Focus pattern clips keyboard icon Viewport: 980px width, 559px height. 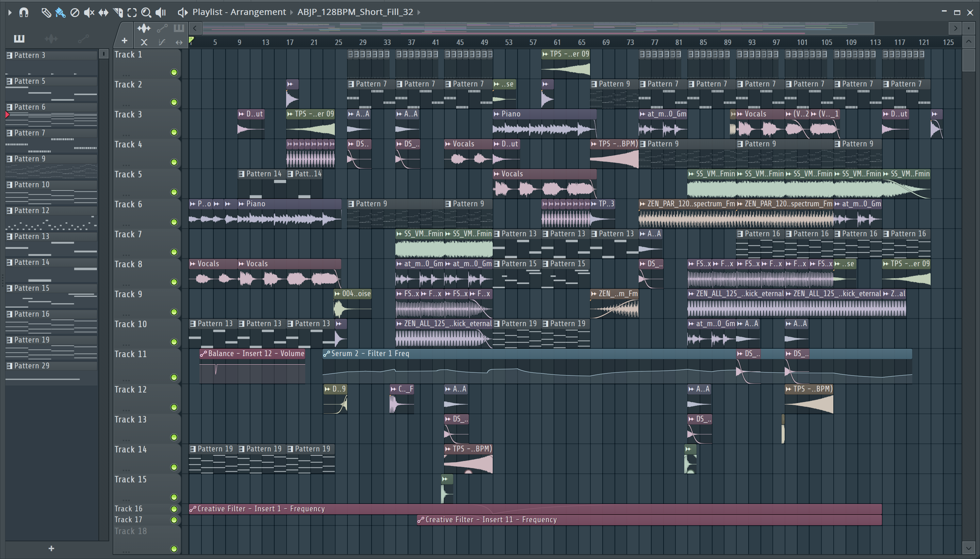[179, 28]
